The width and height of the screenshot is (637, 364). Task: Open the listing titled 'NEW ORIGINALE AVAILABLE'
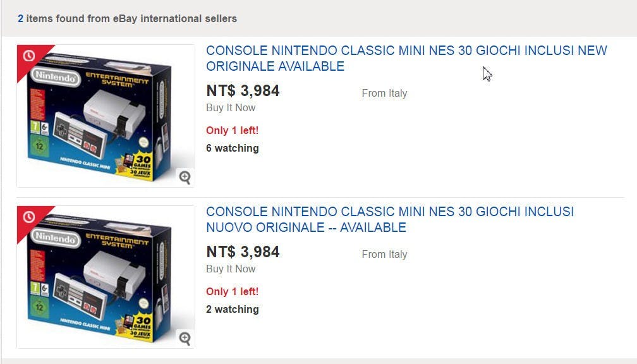click(x=406, y=58)
